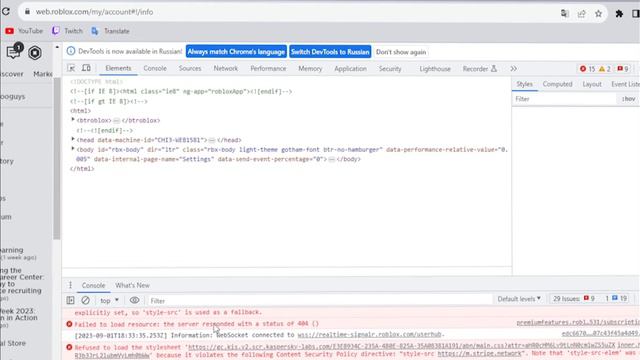Viewport: 640px width, 360px height.
Task: Expand the head element node
Action: pos(73,140)
